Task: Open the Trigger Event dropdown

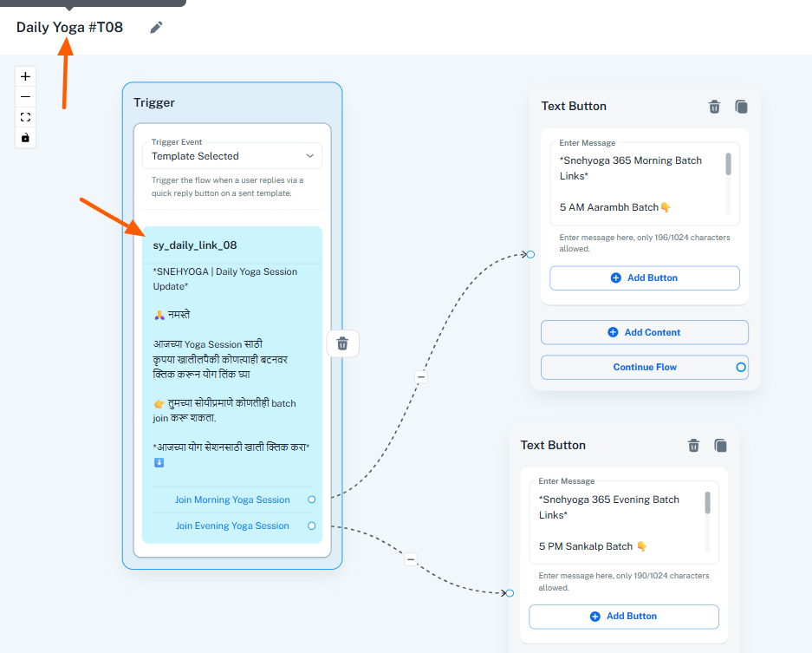Action: [x=232, y=156]
